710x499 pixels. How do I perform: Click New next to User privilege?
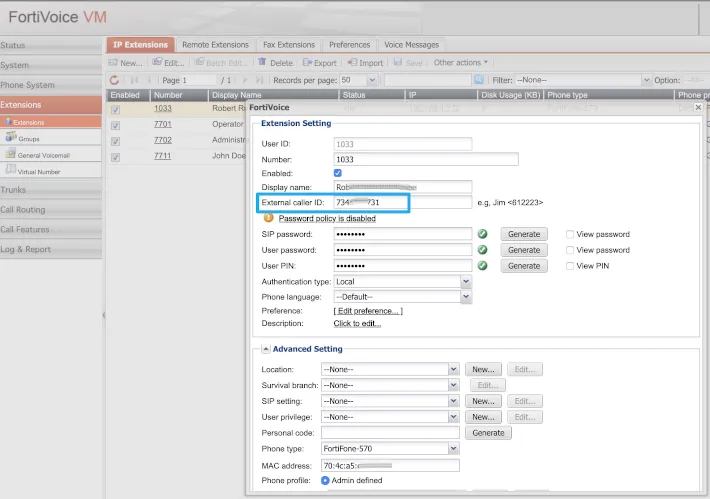(x=483, y=417)
